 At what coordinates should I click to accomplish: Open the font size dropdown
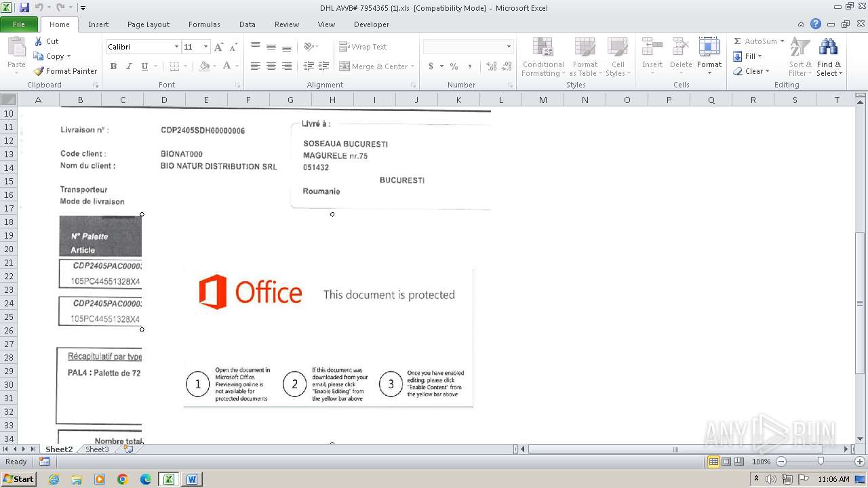pos(206,47)
